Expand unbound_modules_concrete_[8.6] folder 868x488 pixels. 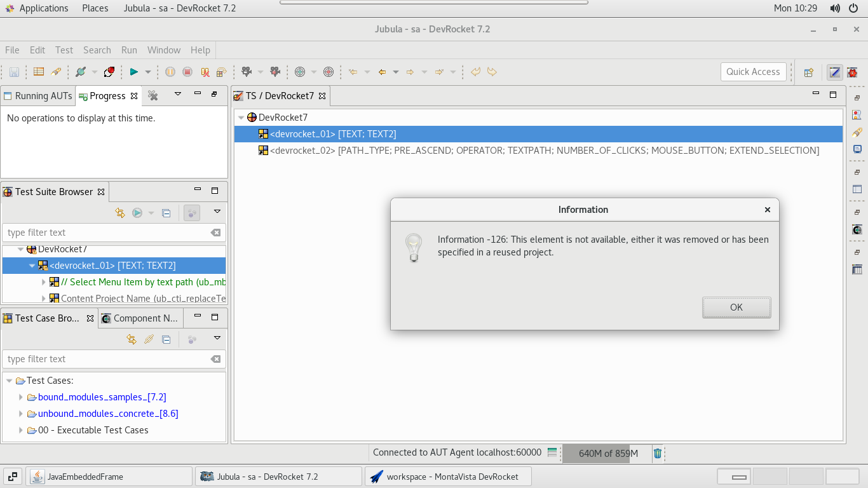21,414
